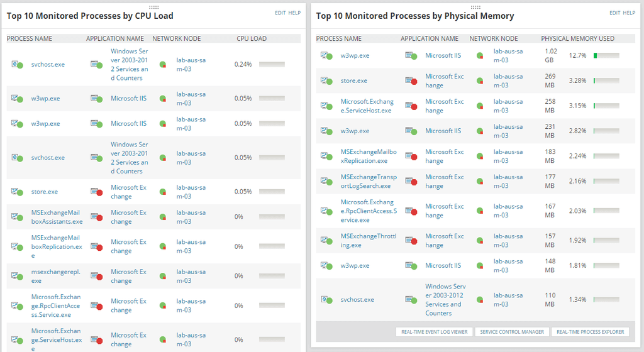Click application icon for store.exe 269 MB row
This screenshot has height=352, width=644.
(x=411, y=81)
